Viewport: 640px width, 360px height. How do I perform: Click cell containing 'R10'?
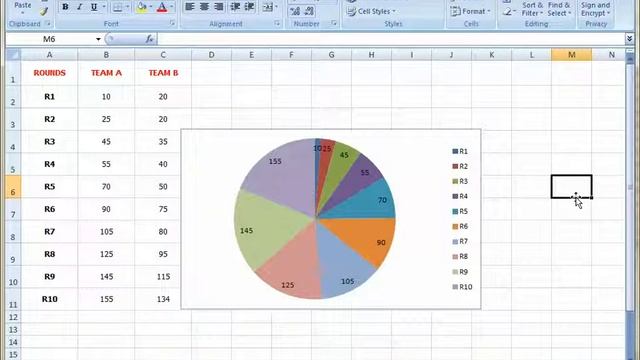49,299
